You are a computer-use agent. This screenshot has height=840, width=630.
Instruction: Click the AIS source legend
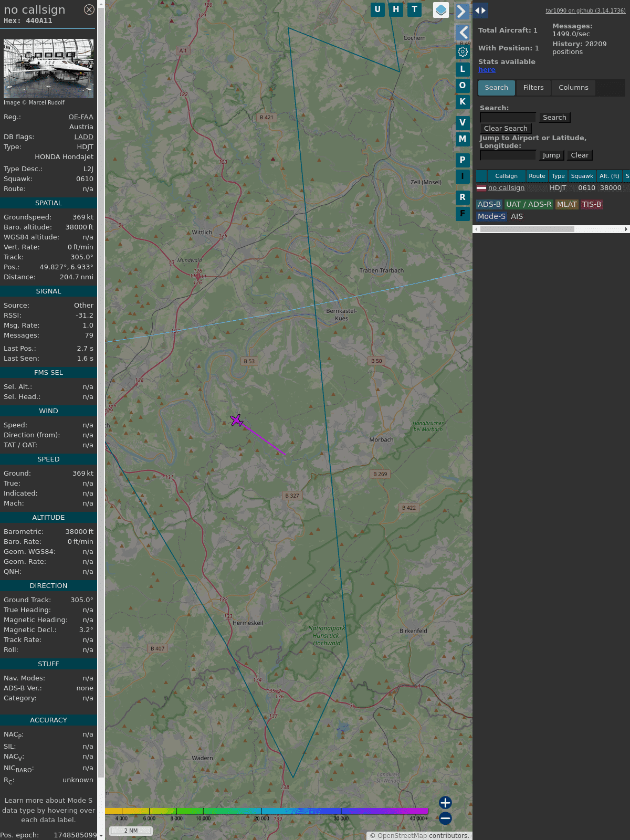(517, 216)
